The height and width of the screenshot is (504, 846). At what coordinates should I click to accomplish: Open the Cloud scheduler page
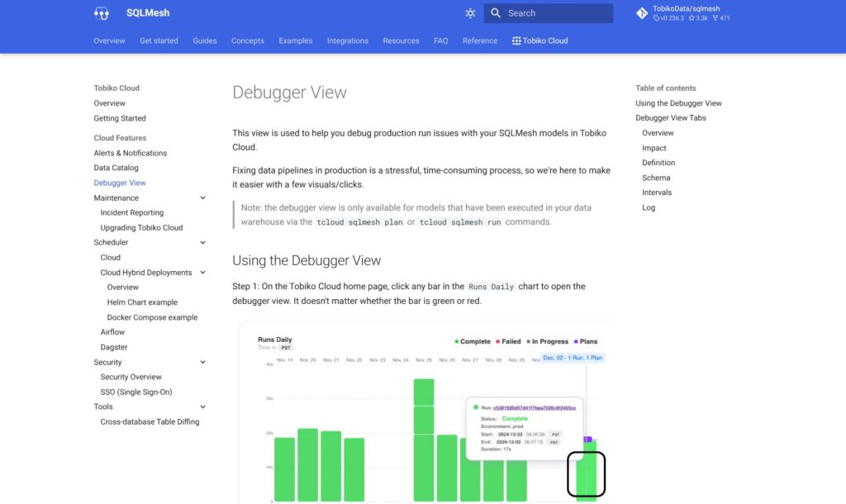click(x=110, y=258)
